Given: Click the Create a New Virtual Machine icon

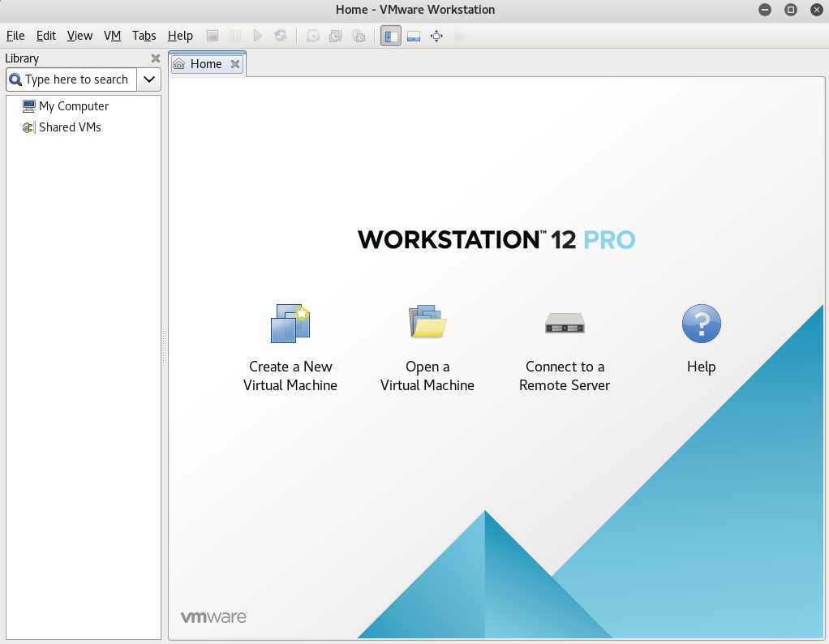Looking at the screenshot, I should 290,323.
